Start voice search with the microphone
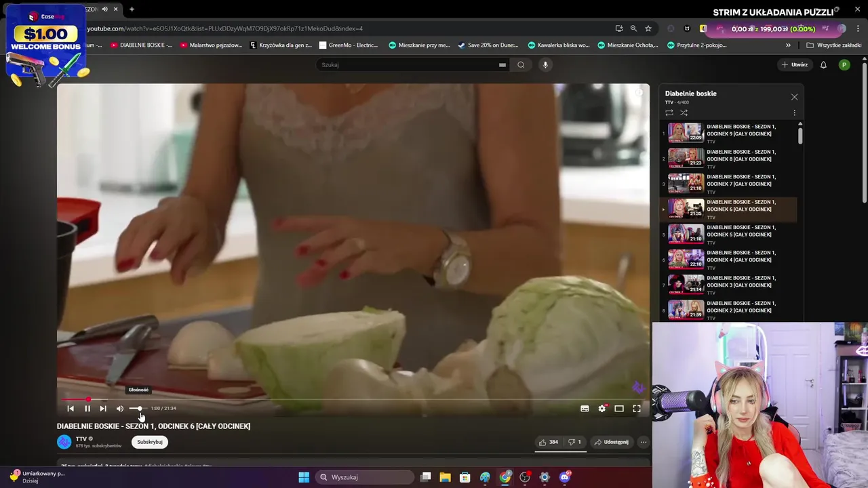The width and height of the screenshot is (868, 488). click(545, 64)
